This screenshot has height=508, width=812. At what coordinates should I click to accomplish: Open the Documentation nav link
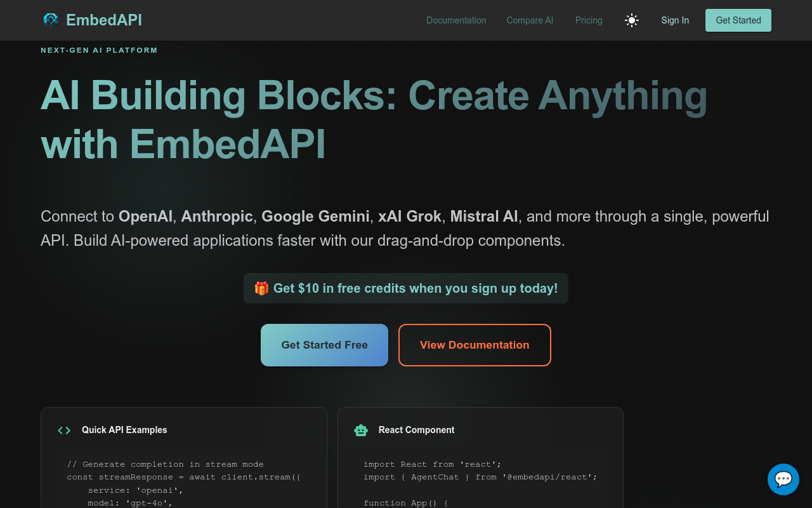pyautogui.click(x=456, y=20)
